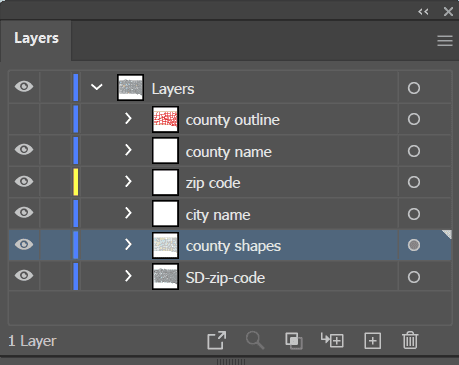Screen dimensions: 459x365
Task: Show the county outline layer
Action: coord(24,119)
